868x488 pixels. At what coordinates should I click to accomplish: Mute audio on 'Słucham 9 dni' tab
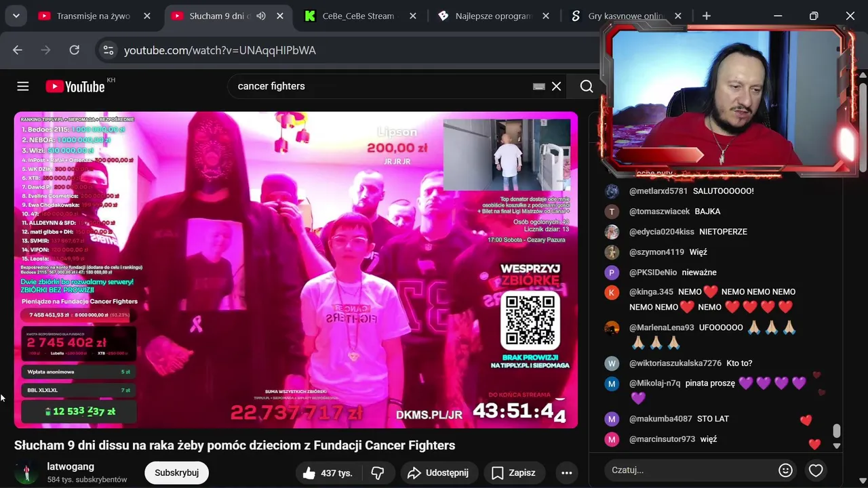[261, 16]
